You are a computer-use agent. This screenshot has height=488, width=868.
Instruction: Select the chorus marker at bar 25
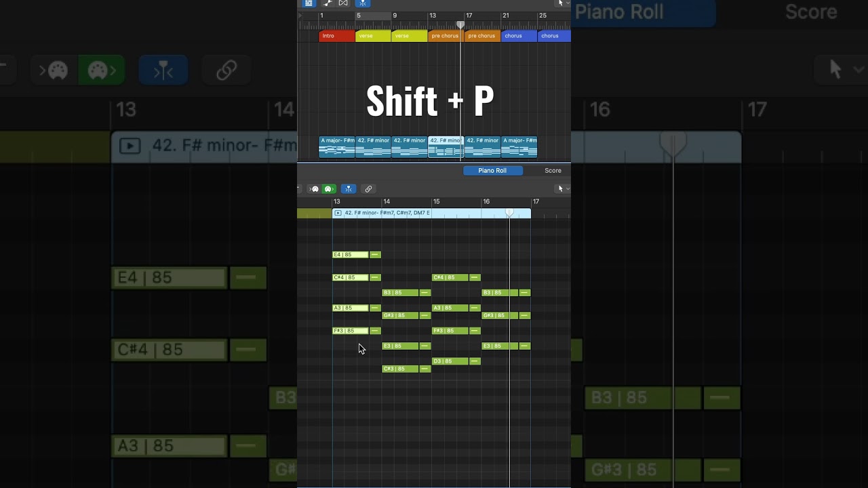pyautogui.click(x=555, y=36)
